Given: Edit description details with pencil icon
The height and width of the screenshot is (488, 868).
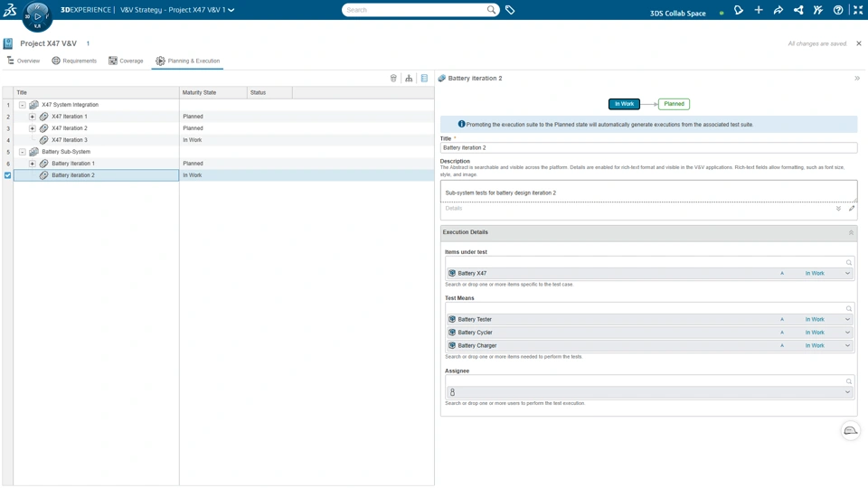Looking at the screenshot, I should [x=852, y=209].
